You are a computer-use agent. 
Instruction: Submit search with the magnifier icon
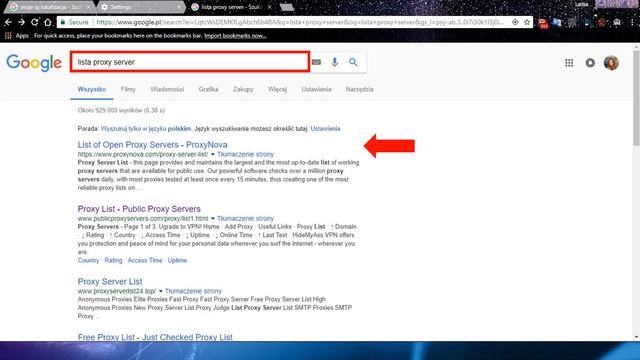353,62
